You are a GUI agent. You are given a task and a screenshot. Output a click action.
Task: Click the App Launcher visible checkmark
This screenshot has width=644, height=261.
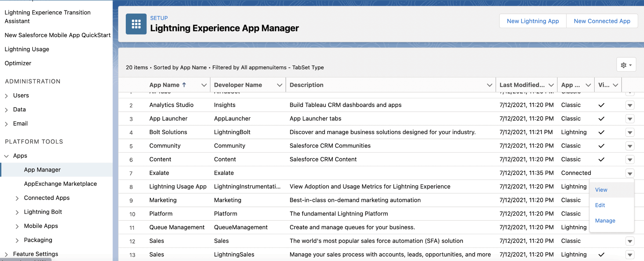click(601, 119)
